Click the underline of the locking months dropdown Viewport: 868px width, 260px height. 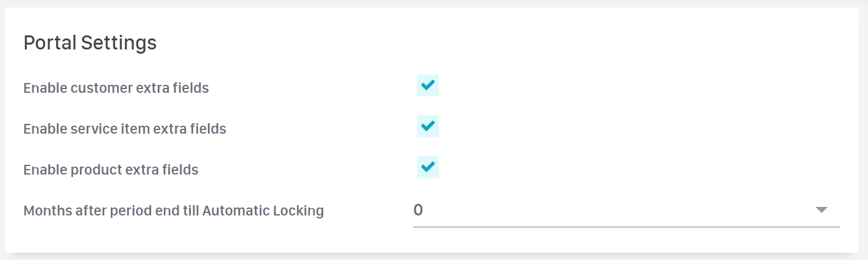pos(626,226)
